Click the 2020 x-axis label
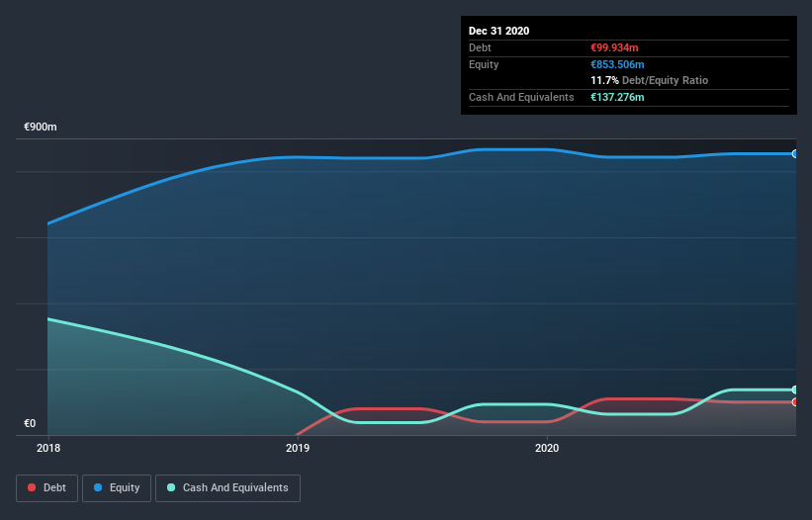This screenshot has height=520, width=812. 547,448
